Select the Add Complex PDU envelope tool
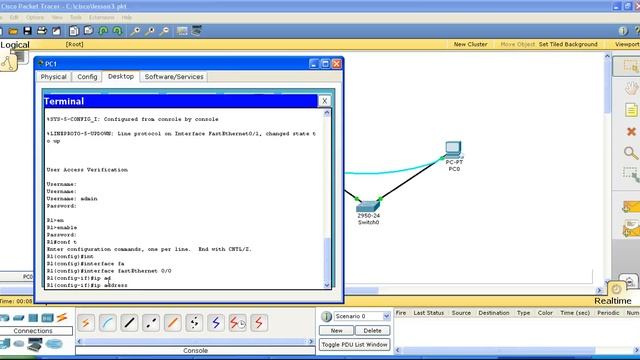The image size is (640, 360). point(631,229)
